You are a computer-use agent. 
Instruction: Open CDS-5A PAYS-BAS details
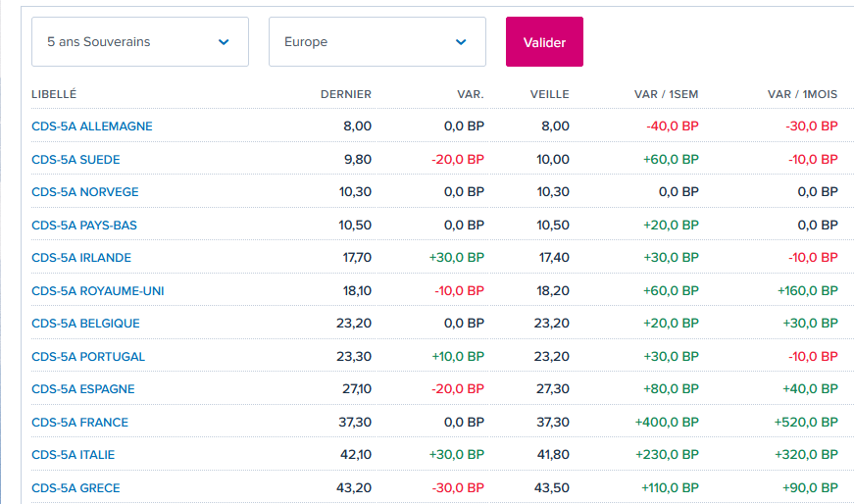[x=84, y=225]
